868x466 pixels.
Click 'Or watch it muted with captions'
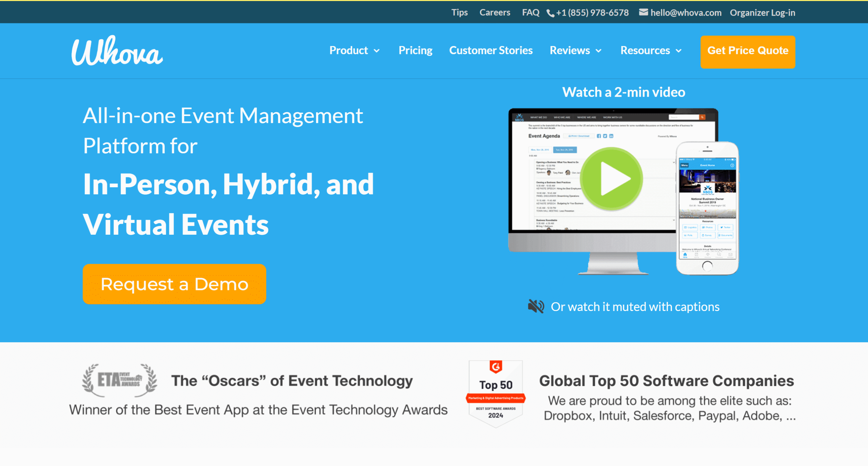coord(635,307)
